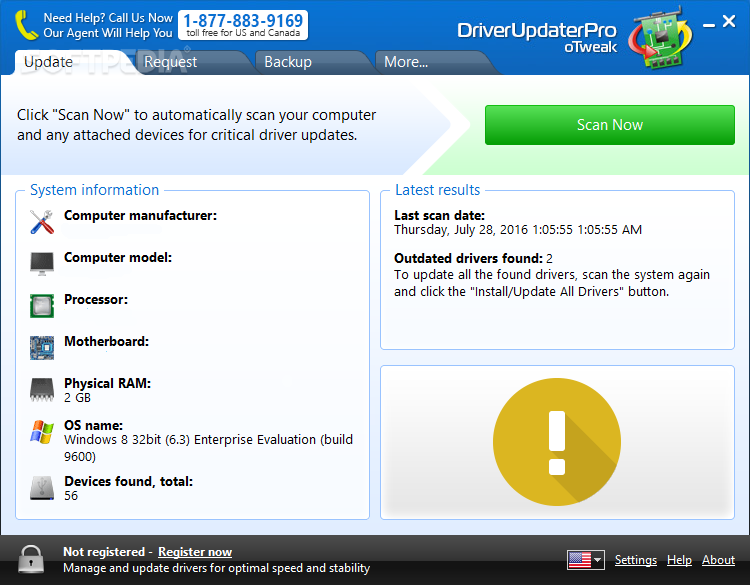Screen dimensions: 750x585
Task: Open the Help link
Action: tap(679, 560)
